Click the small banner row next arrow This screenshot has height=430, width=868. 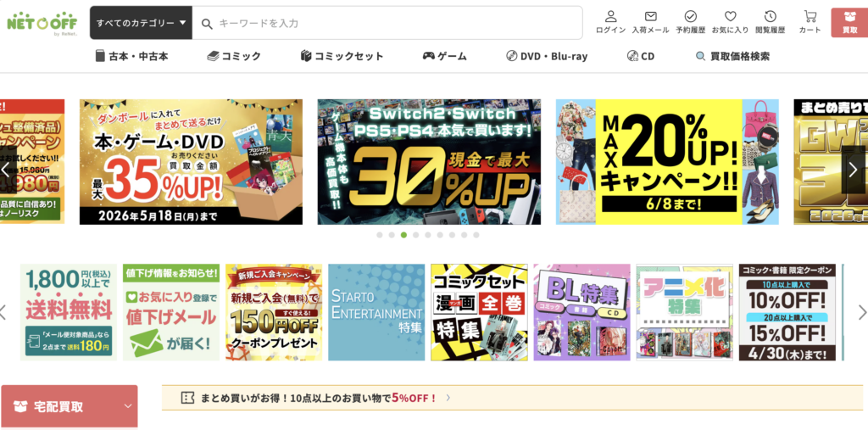click(862, 312)
